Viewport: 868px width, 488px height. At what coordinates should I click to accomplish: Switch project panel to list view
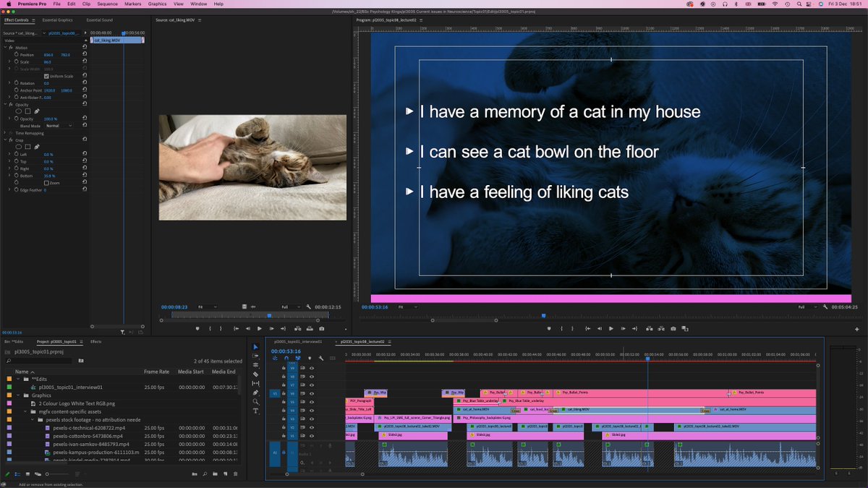tap(17, 474)
